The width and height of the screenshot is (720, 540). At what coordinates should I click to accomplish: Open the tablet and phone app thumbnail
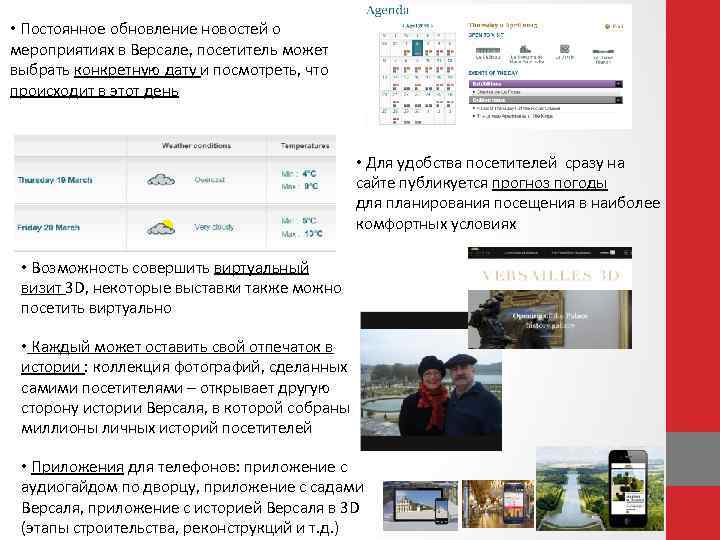click(420, 505)
